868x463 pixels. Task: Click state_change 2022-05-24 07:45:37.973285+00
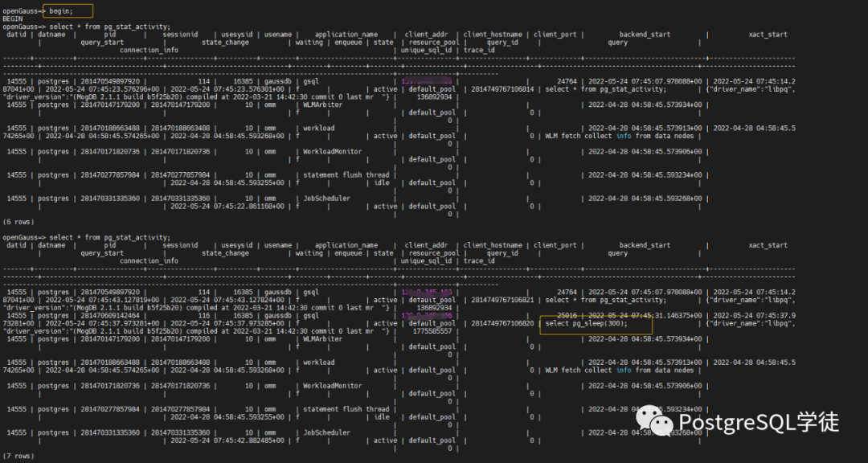[x=227, y=323]
